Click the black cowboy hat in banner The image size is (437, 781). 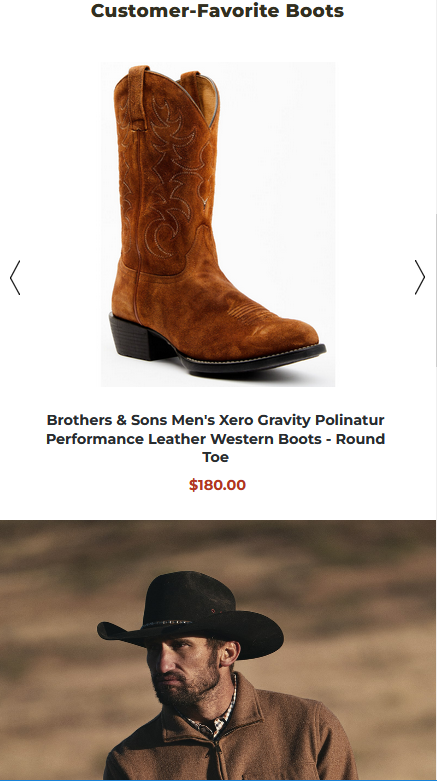190,615
